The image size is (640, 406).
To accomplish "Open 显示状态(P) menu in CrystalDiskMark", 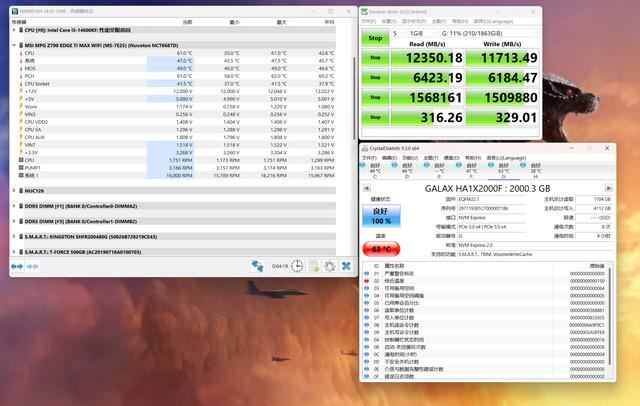I will tap(414, 21).
